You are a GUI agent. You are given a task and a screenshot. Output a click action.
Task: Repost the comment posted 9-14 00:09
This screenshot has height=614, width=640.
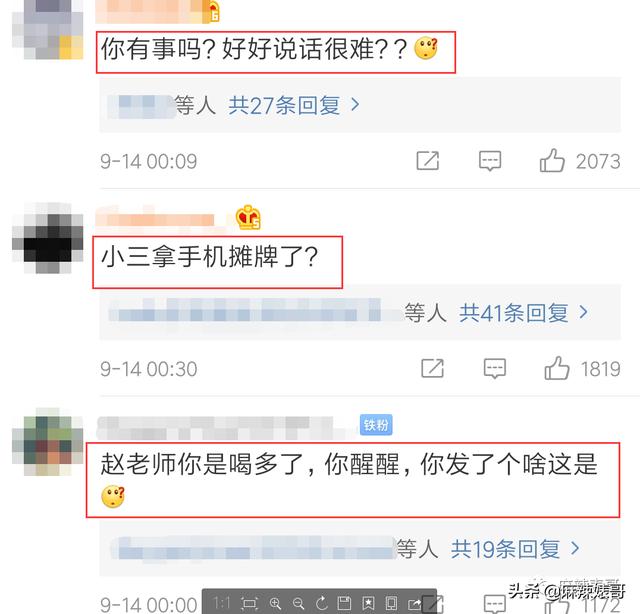428,160
